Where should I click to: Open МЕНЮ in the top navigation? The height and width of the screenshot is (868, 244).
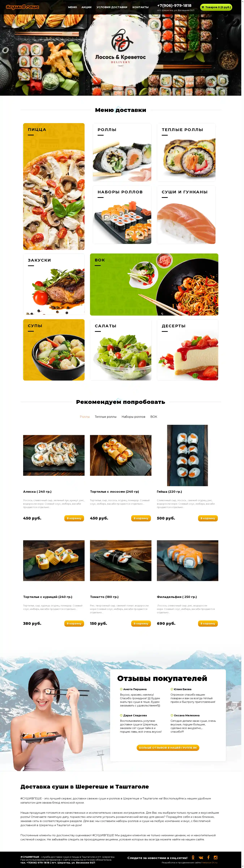click(x=72, y=7)
